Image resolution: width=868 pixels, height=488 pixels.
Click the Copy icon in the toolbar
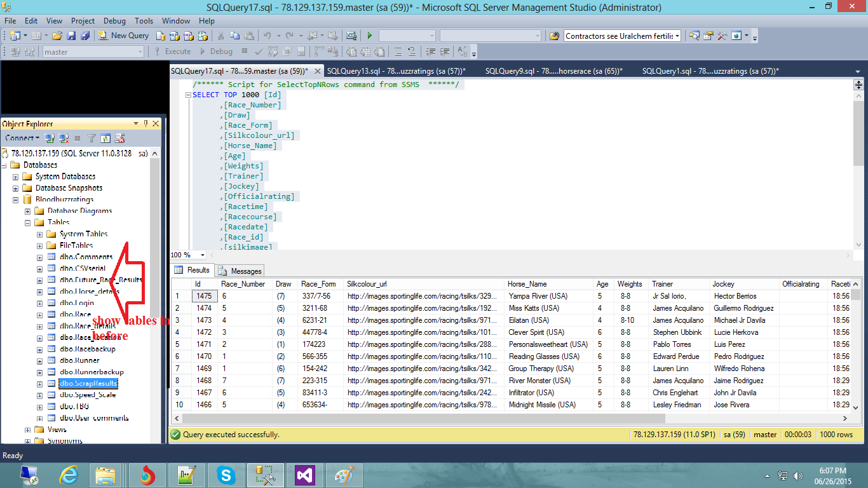(235, 36)
